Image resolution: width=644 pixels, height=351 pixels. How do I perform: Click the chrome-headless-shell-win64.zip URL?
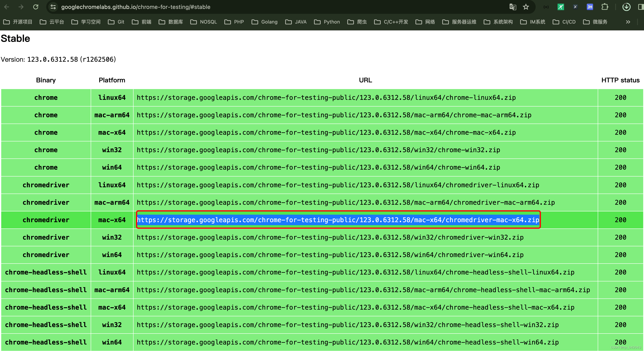[348, 342]
